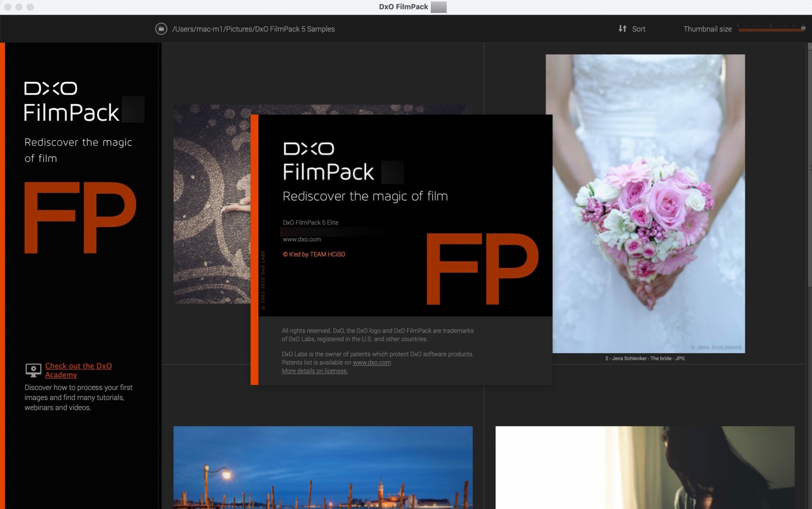Image resolution: width=812 pixels, height=509 pixels.
Task: Click the DxO Academy monitor icon
Action: pyautogui.click(x=33, y=370)
